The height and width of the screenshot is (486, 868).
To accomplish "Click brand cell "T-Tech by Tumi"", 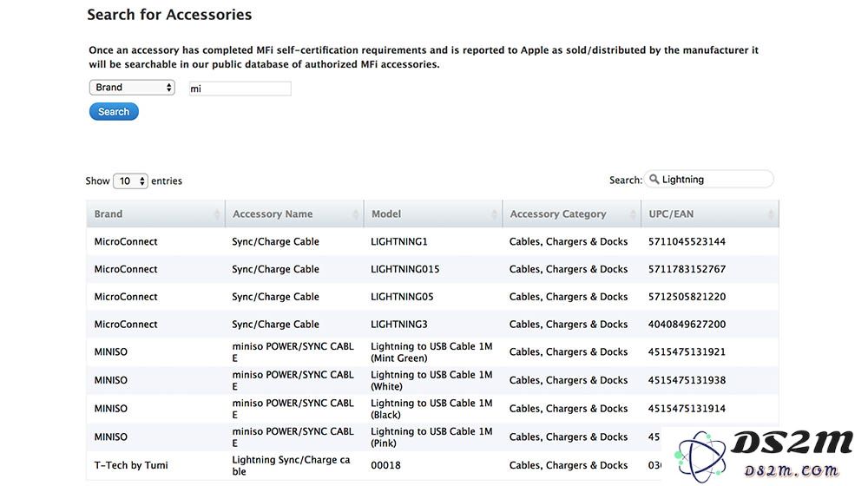I will (131, 465).
